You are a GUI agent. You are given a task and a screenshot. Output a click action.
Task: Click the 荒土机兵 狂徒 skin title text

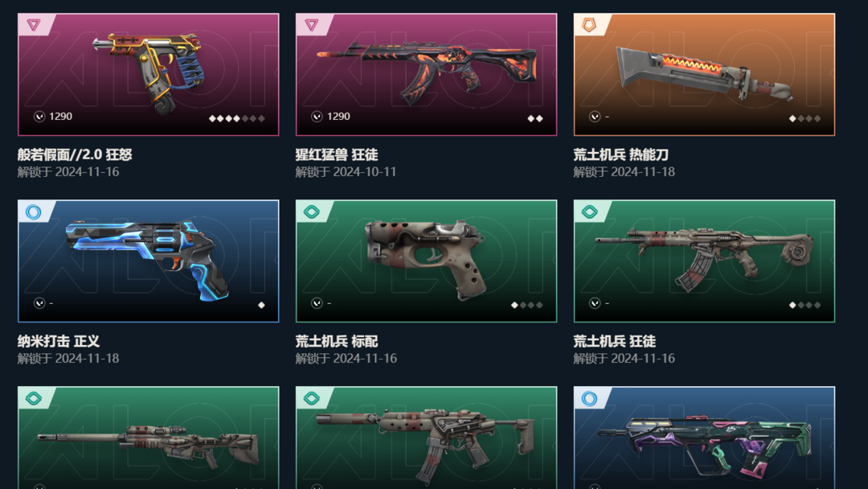[615, 341]
